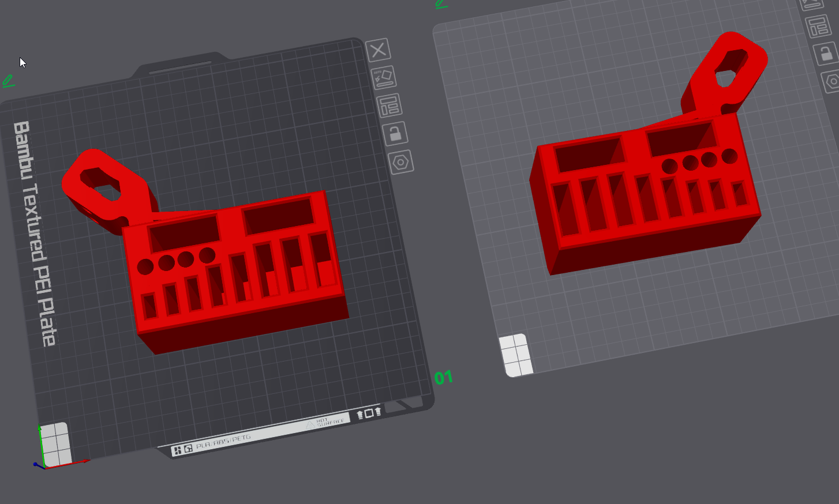This screenshot has height=504, width=839.
Task: Auto-orient objects on the second plate
Action: coord(811,3)
